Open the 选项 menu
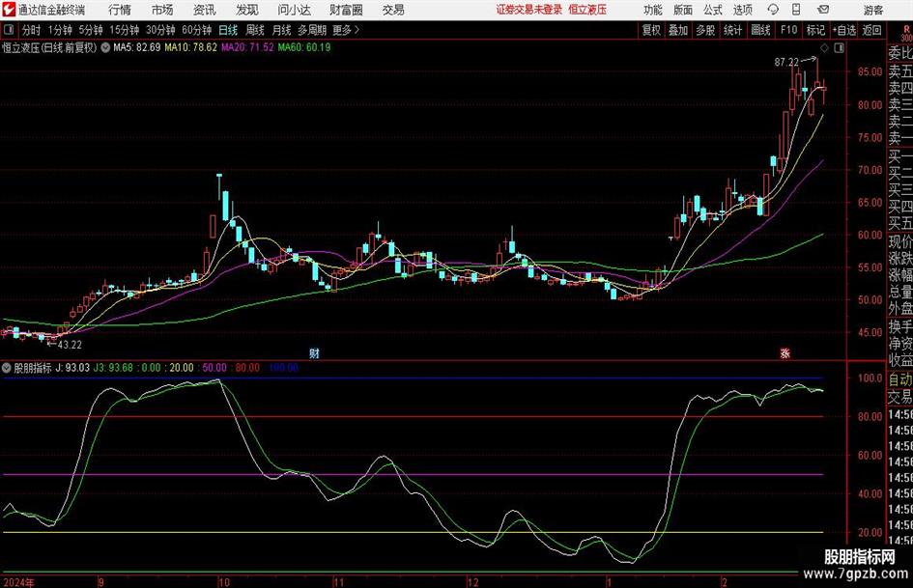 pyautogui.click(x=742, y=10)
